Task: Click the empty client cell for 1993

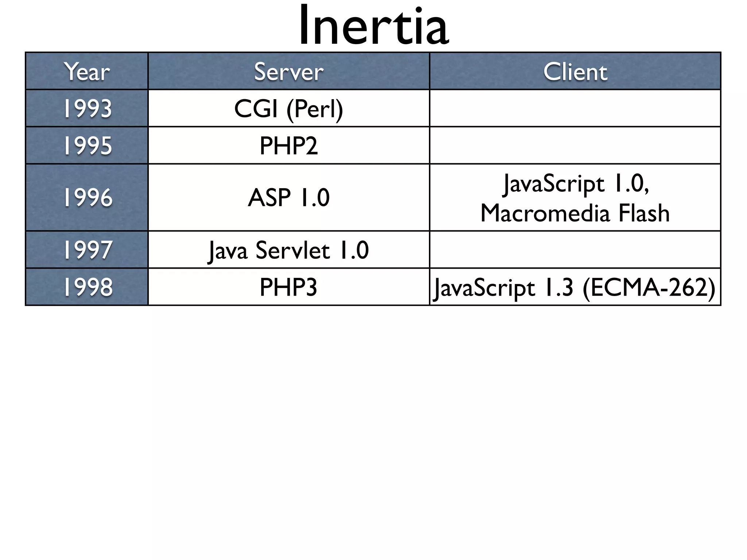Action: click(x=575, y=109)
